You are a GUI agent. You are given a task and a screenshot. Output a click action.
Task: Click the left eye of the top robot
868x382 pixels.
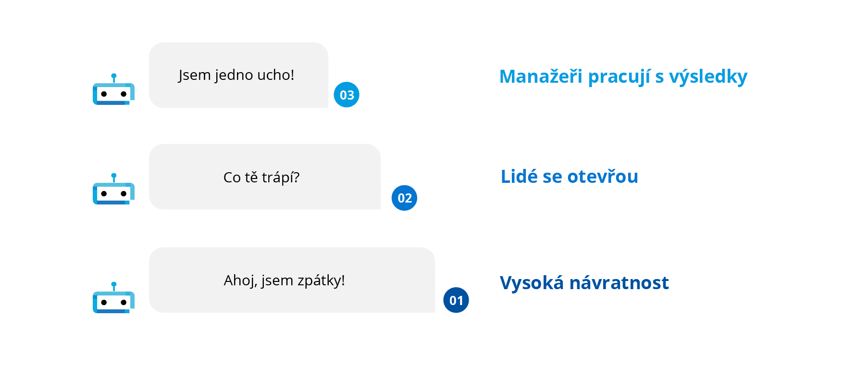point(104,94)
